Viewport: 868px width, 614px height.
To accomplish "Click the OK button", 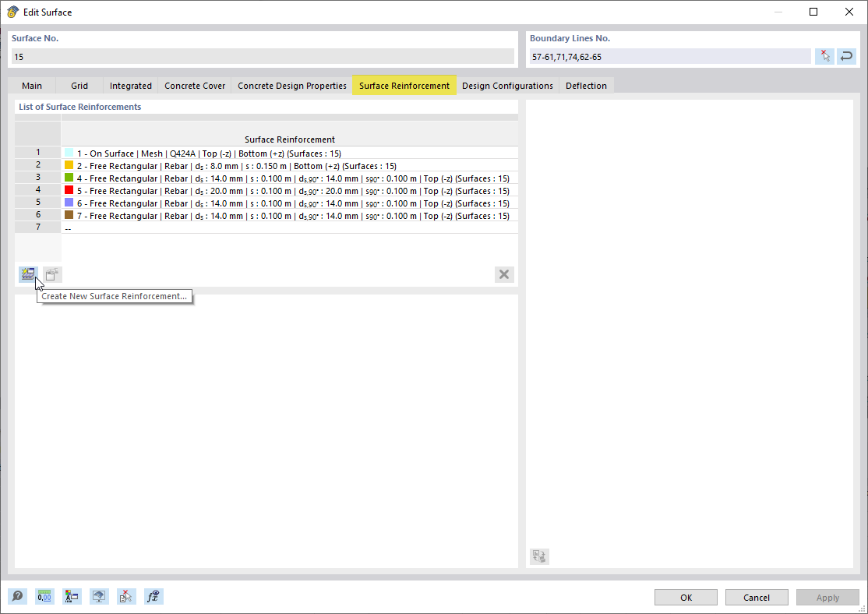I will click(686, 598).
